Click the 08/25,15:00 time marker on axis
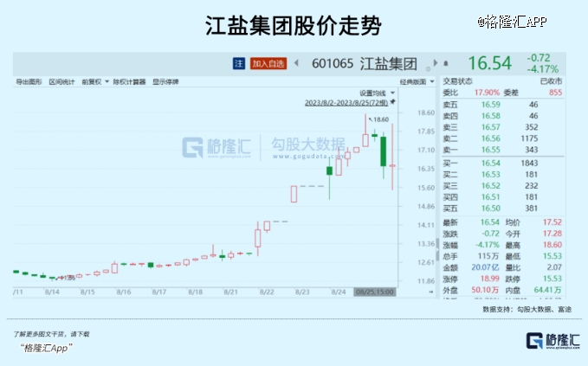 pyautogui.click(x=375, y=292)
